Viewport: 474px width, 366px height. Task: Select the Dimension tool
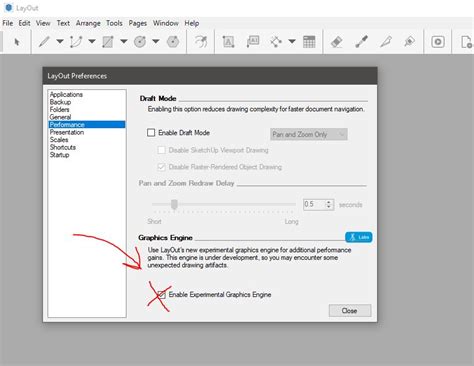(276, 42)
